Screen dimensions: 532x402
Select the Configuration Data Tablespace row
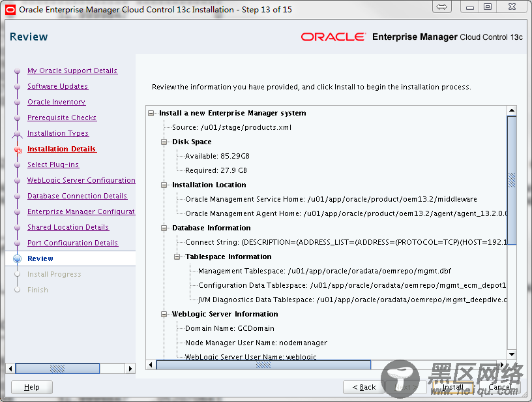352,286
